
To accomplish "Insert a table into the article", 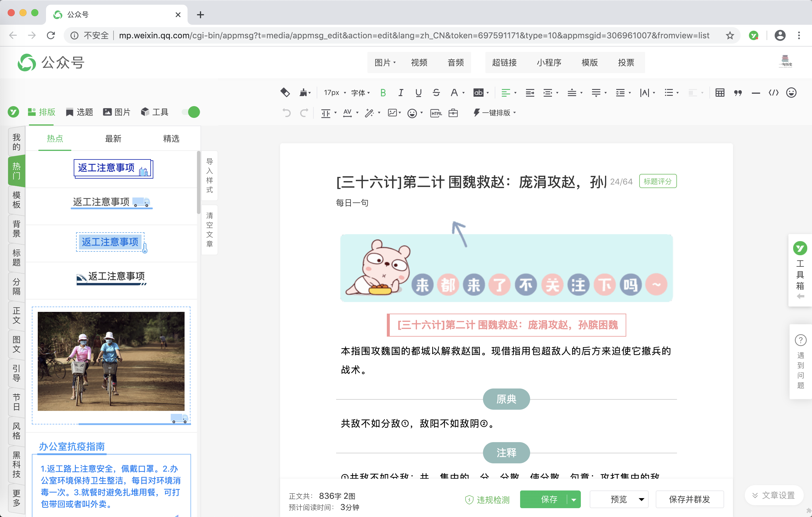I will click(720, 93).
